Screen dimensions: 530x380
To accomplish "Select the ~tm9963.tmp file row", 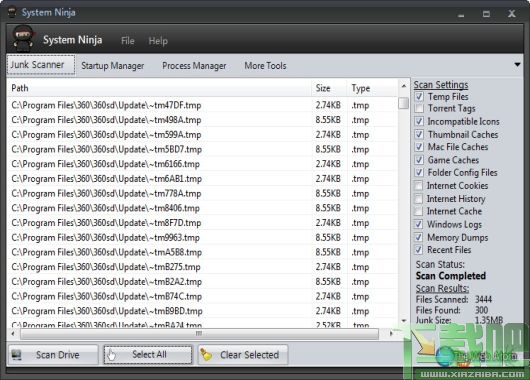I will [x=202, y=238].
